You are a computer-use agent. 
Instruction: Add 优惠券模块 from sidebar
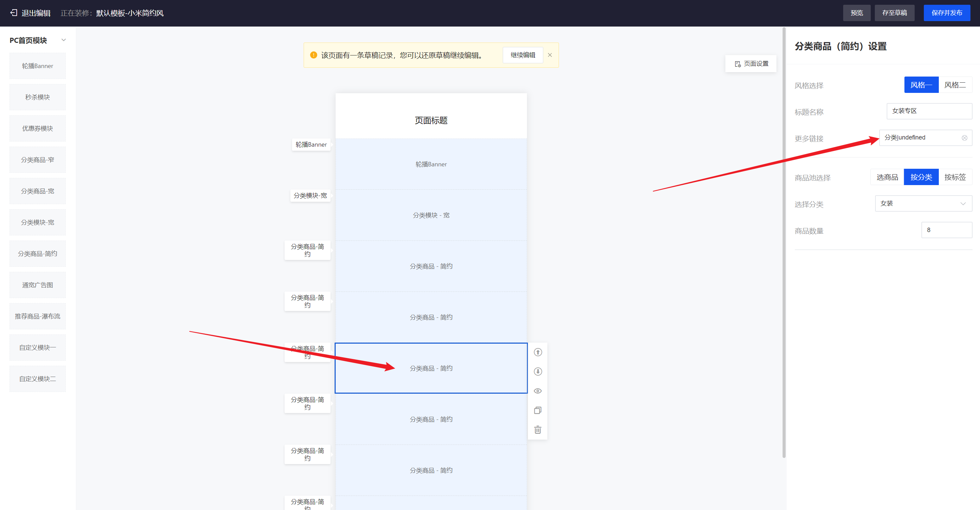point(38,129)
